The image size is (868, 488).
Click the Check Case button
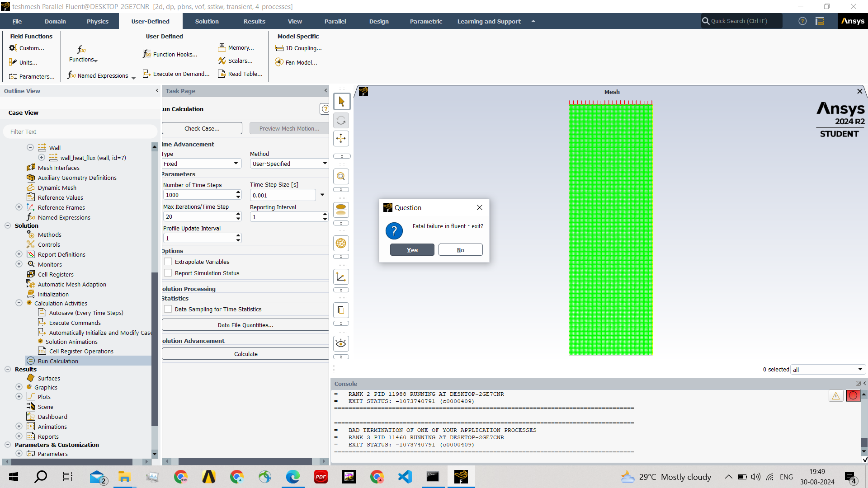(202, 128)
